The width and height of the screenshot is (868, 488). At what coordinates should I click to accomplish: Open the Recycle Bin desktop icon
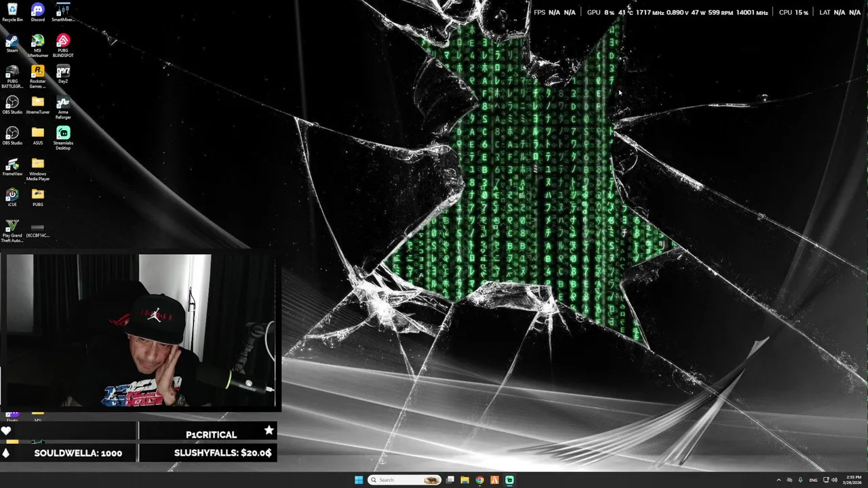coord(12,12)
